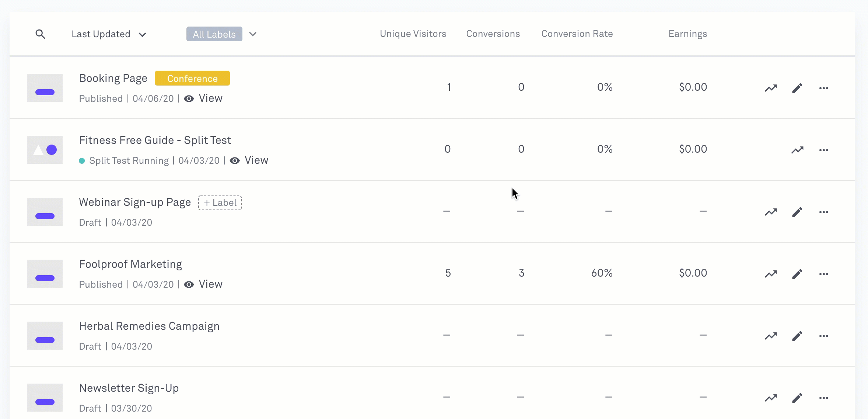Click the Conversions column header

pyautogui.click(x=493, y=34)
